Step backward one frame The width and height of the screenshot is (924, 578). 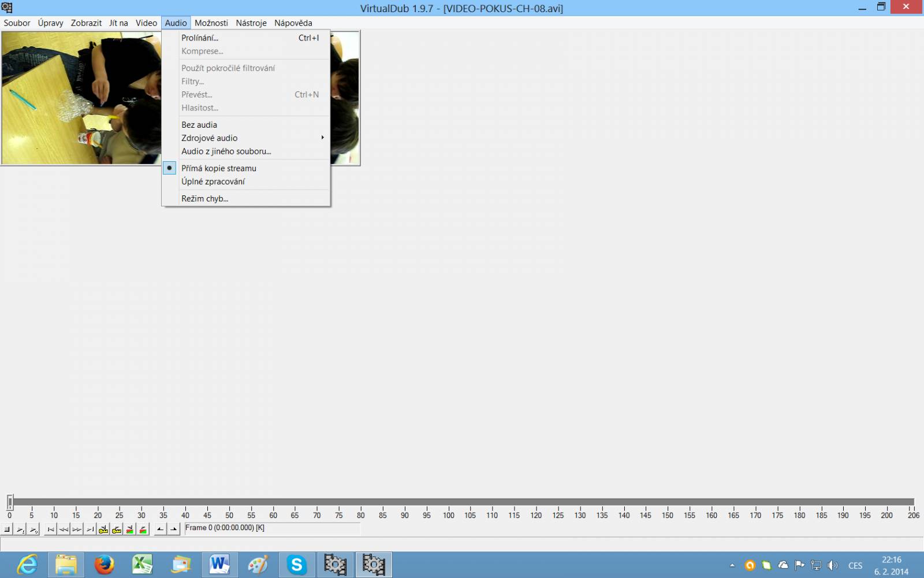point(64,529)
